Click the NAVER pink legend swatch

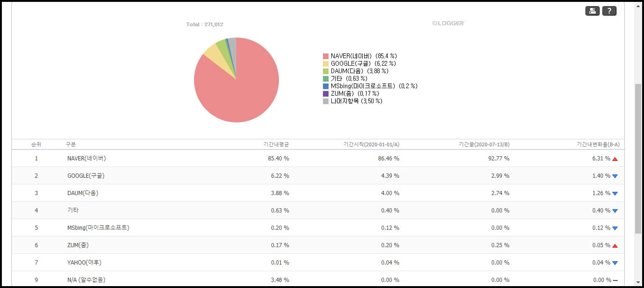click(x=326, y=56)
